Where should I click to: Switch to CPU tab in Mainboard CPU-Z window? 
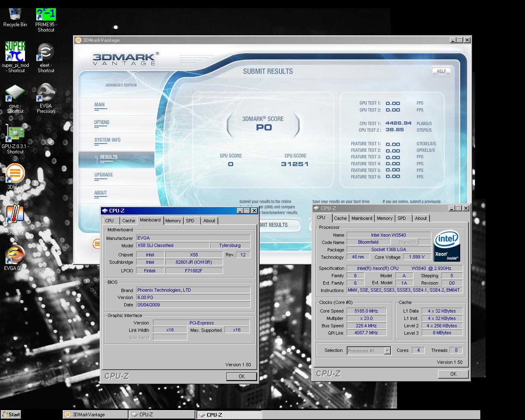pos(110,221)
